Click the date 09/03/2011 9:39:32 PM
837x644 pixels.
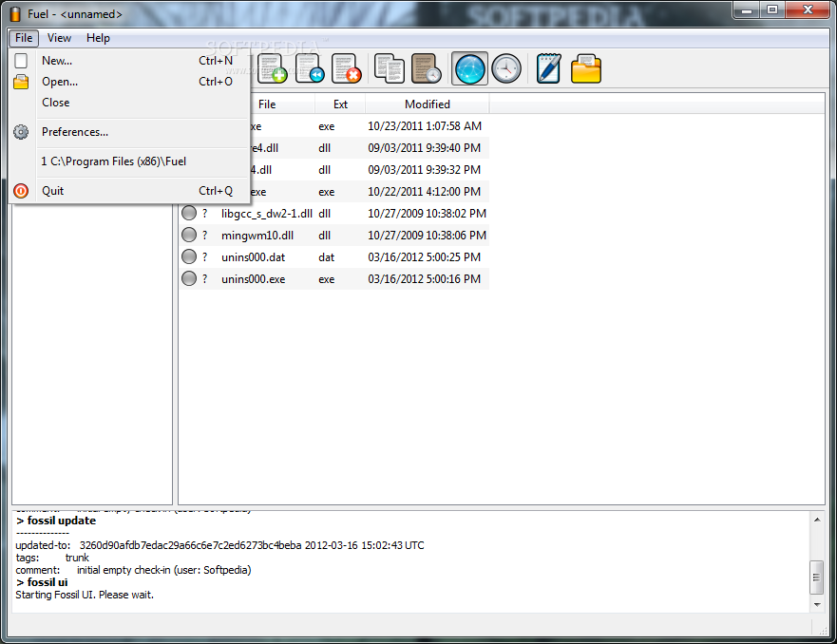pyautogui.click(x=425, y=170)
